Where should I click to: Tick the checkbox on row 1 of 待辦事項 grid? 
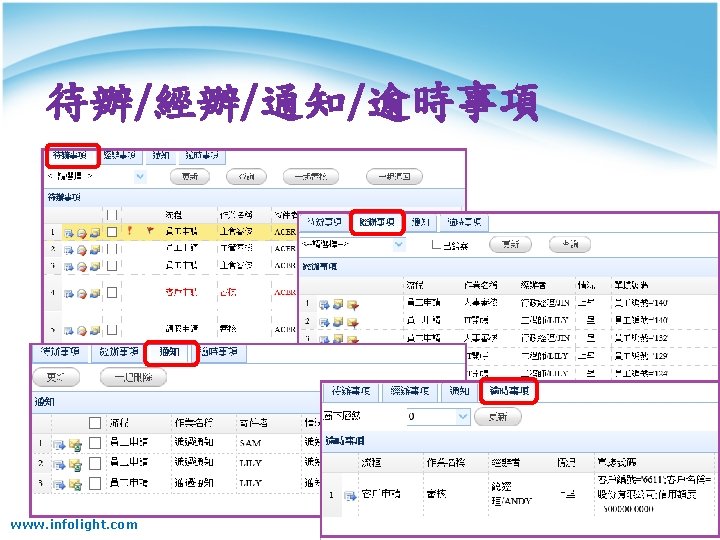click(x=112, y=232)
